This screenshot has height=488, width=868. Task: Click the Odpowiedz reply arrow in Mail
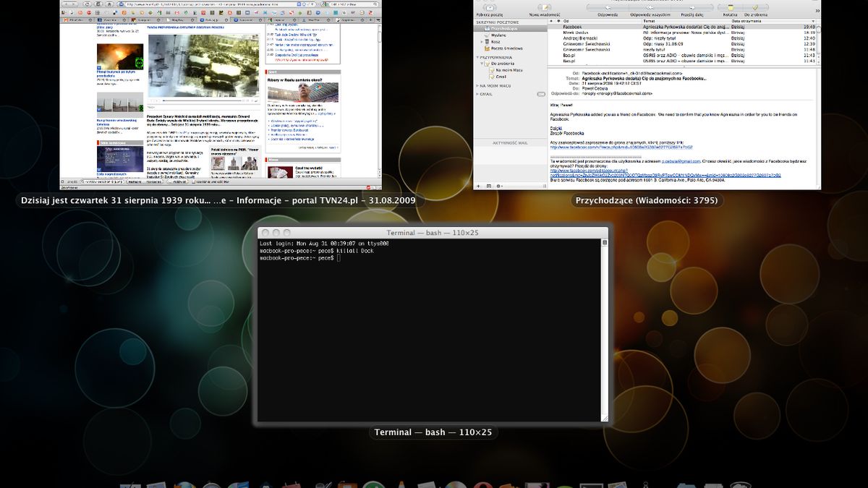[x=607, y=7]
